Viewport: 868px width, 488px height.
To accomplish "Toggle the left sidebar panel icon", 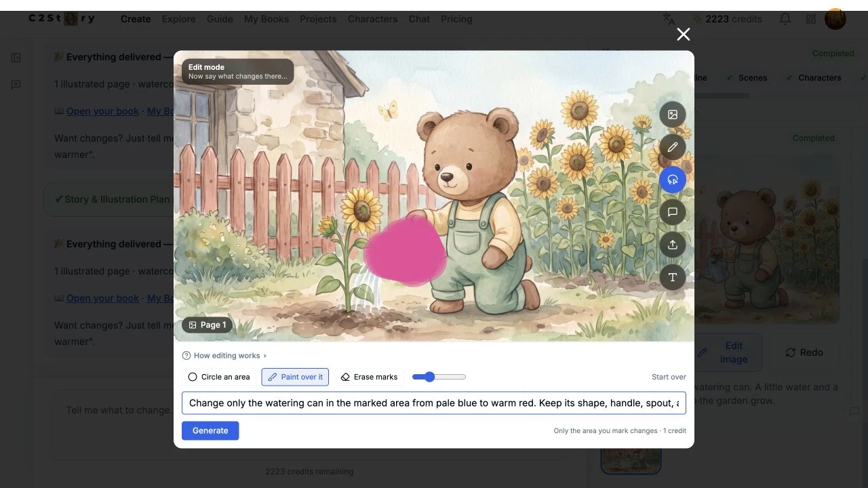I will coord(16,58).
